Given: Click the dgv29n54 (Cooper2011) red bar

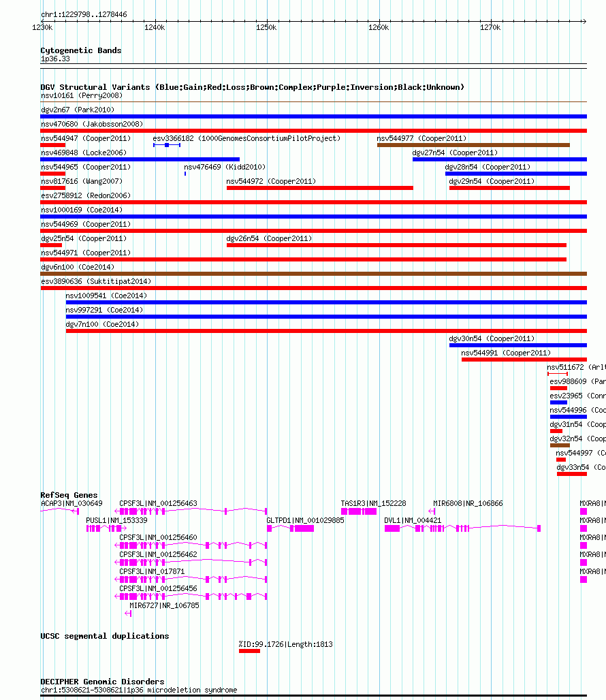Looking at the screenshot, I should [x=509, y=188].
